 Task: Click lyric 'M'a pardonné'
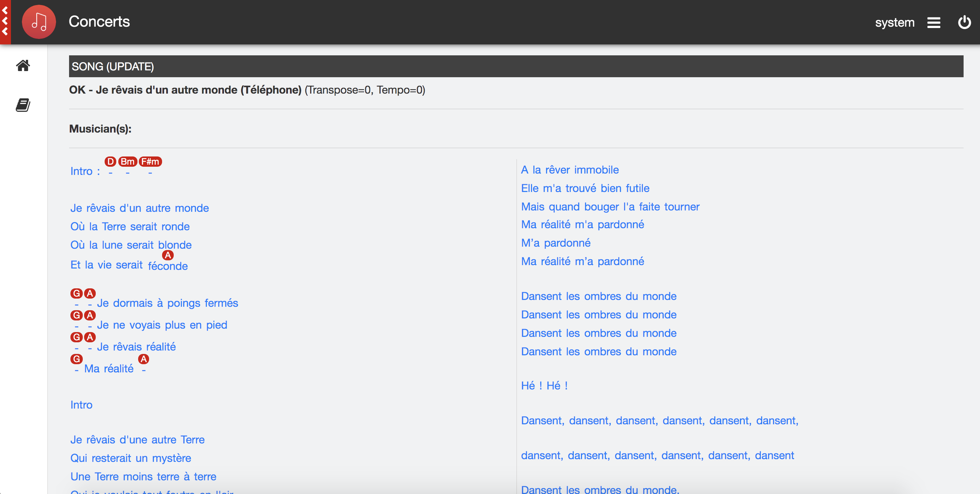pyautogui.click(x=556, y=243)
